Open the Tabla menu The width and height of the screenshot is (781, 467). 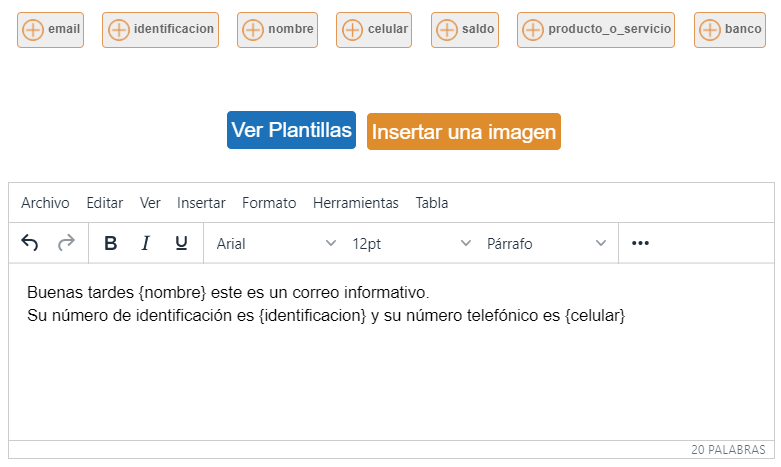pyautogui.click(x=432, y=203)
